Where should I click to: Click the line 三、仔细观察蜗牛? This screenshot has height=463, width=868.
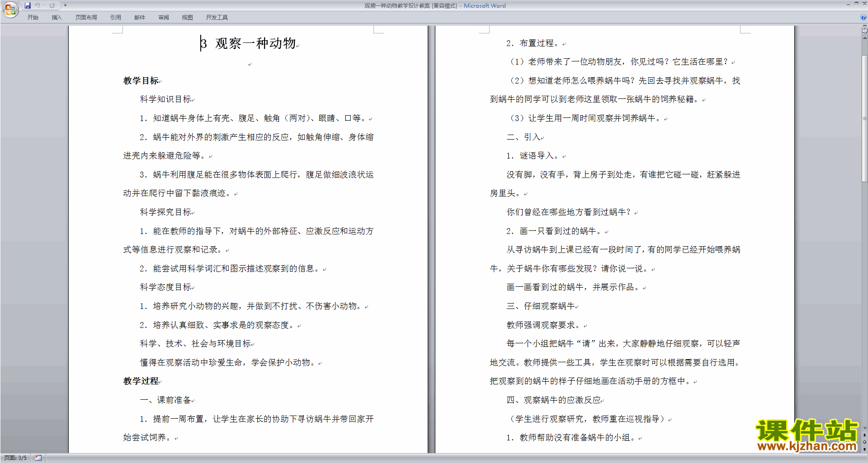pyautogui.click(x=541, y=306)
